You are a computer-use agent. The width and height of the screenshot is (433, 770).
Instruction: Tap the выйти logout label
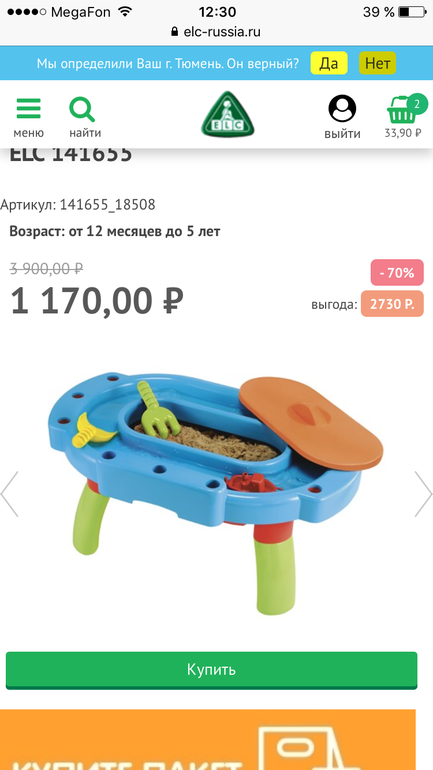(x=342, y=134)
